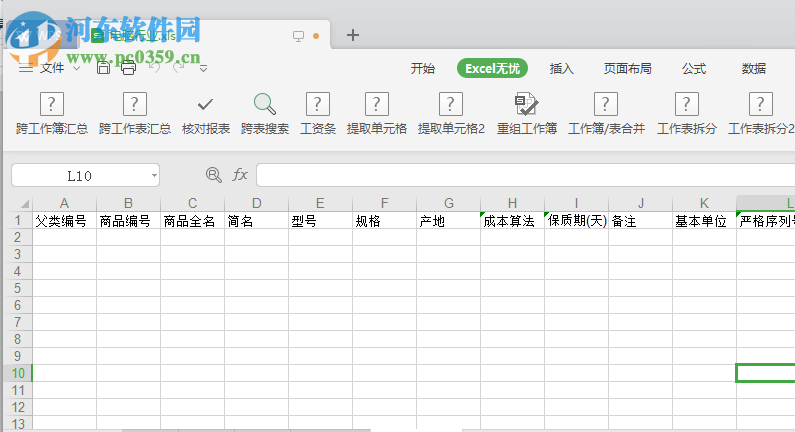Click cell containing 备注
The height and width of the screenshot is (432, 795).
[x=640, y=221]
